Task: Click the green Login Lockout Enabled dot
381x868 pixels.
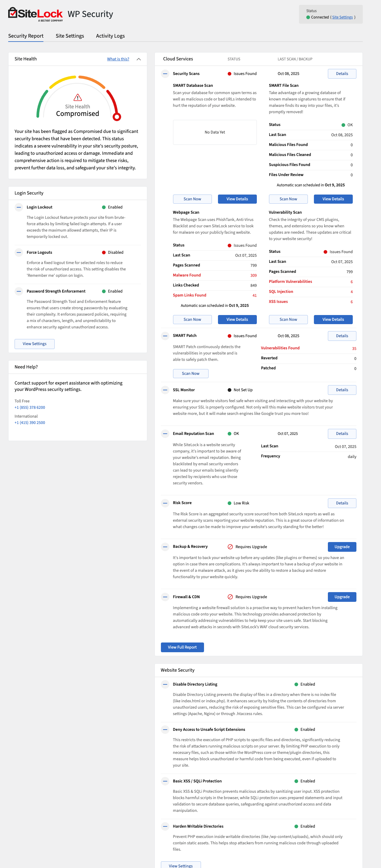Action: 104,207
